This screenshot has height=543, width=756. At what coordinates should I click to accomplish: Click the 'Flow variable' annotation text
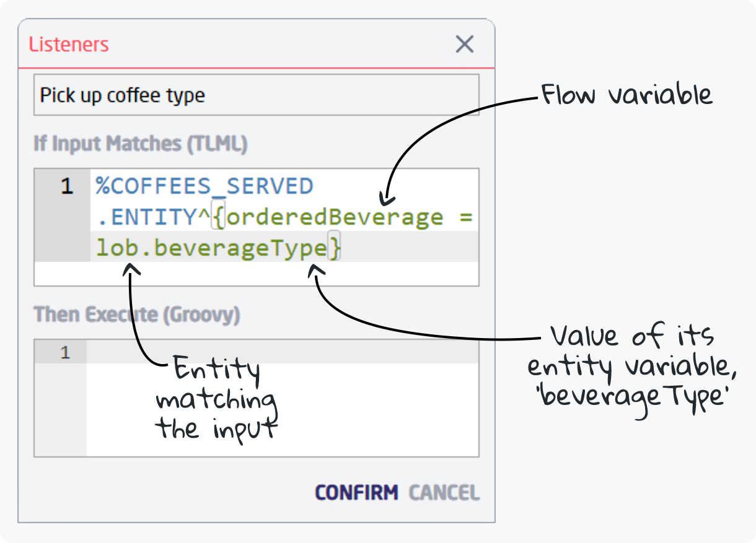tap(626, 94)
